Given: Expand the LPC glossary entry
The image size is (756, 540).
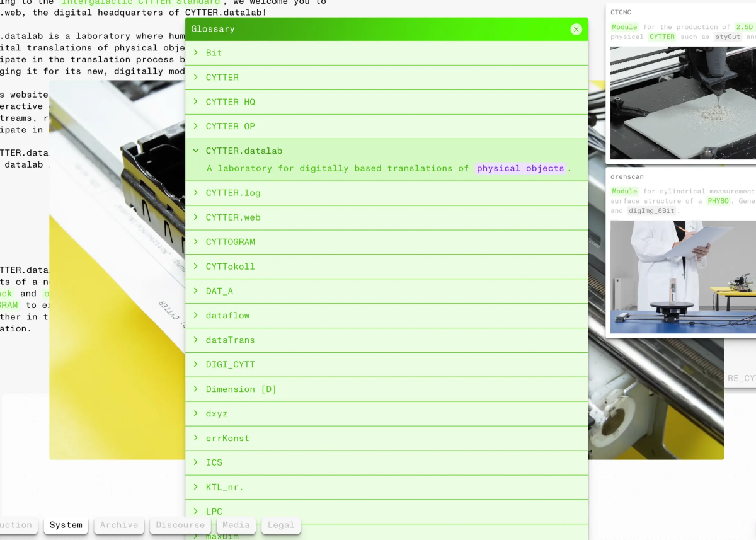Looking at the screenshot, I should click(387, 512).
